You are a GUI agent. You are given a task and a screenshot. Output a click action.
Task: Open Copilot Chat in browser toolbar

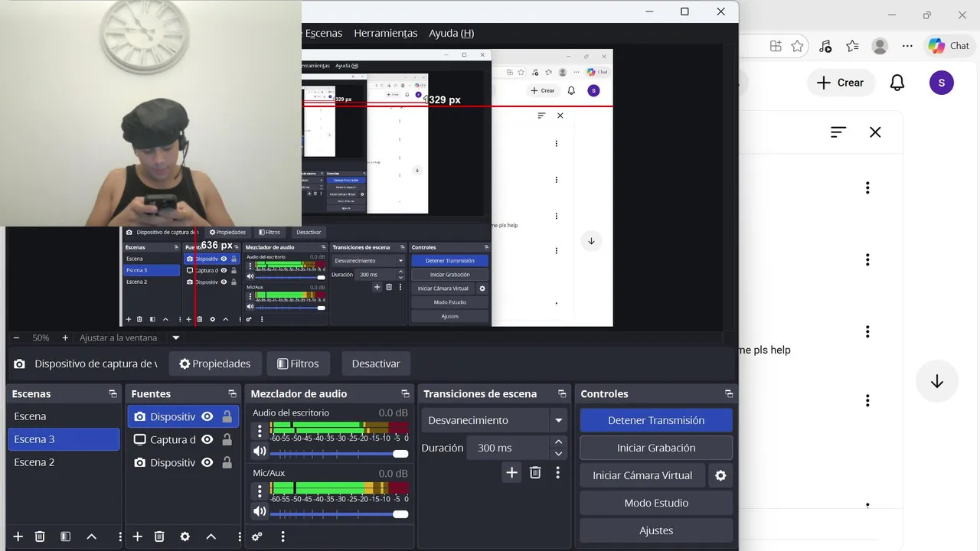point(949,46)
